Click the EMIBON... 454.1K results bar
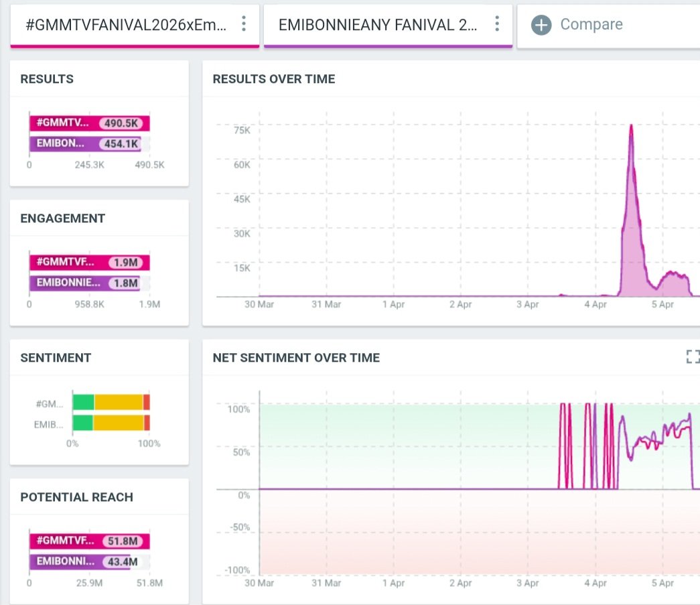The width and height of the screenshot is (700, 605). (85, 143)
